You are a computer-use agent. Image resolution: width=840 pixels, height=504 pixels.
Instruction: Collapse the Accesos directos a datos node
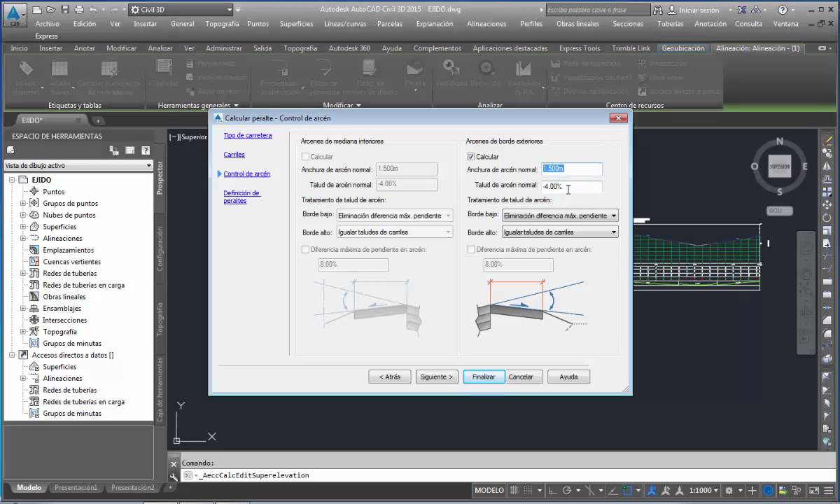coord(12,355)
